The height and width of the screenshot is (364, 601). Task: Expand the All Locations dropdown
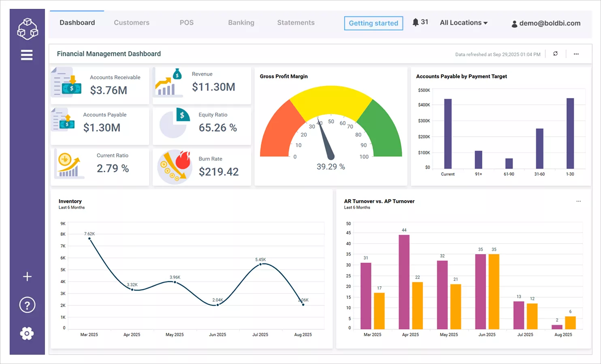pos(464,23)
